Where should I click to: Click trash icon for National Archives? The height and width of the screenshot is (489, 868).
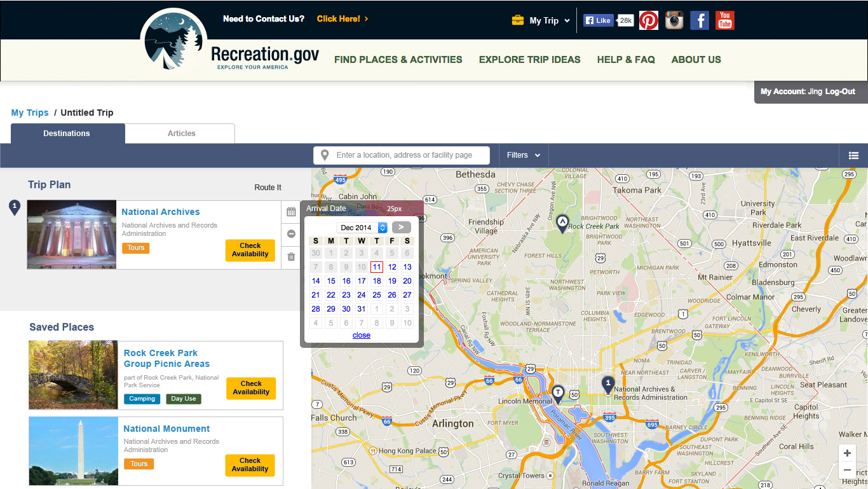[x=291, y=257]
